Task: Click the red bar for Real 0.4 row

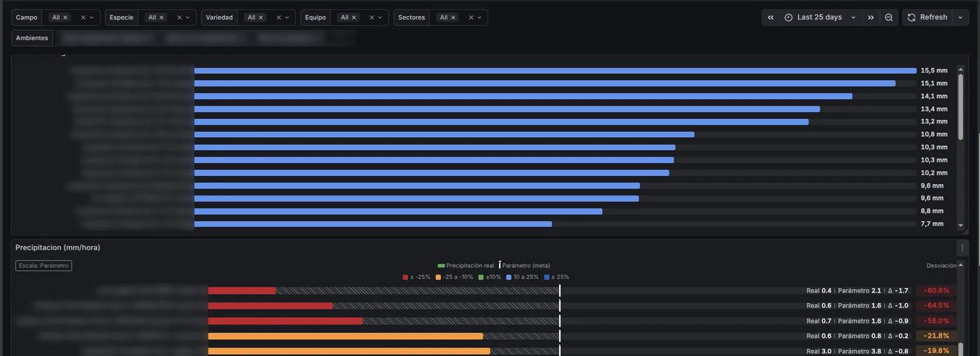Action: 242,291
